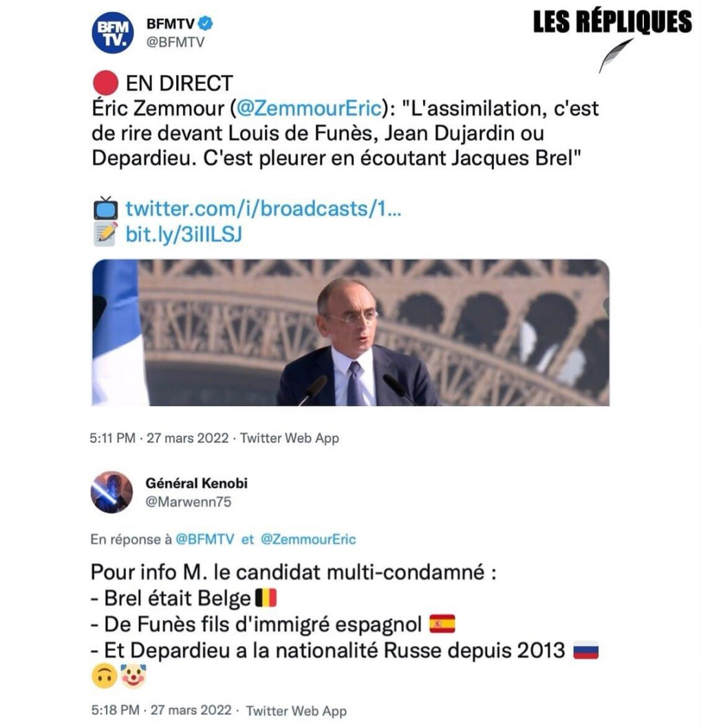Open the speech photo with the Eiffel Tower
701x728 pixels.
coord(351,332)
